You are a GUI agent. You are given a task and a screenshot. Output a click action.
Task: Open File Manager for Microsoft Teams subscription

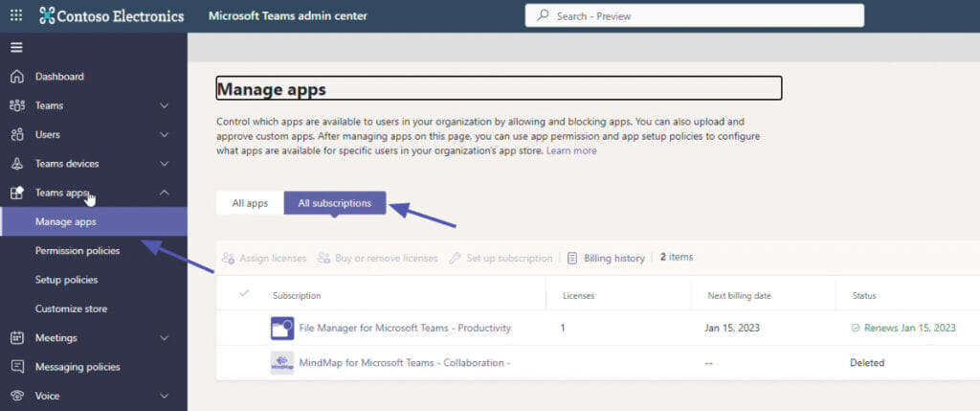405,328
